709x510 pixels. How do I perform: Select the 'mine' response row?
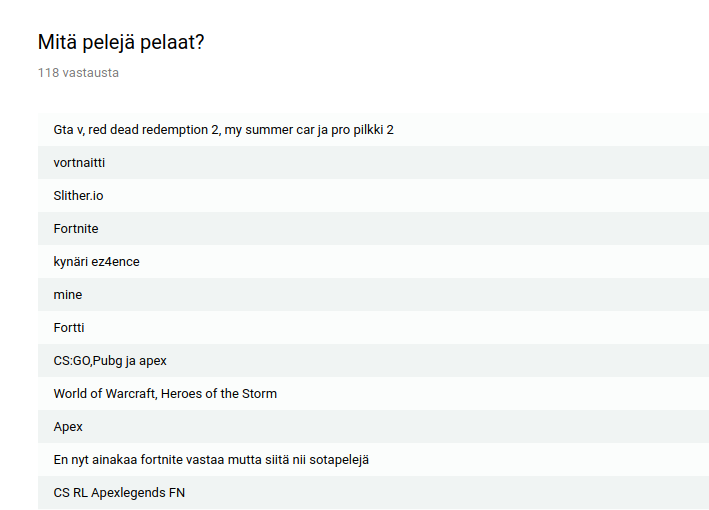68,295
